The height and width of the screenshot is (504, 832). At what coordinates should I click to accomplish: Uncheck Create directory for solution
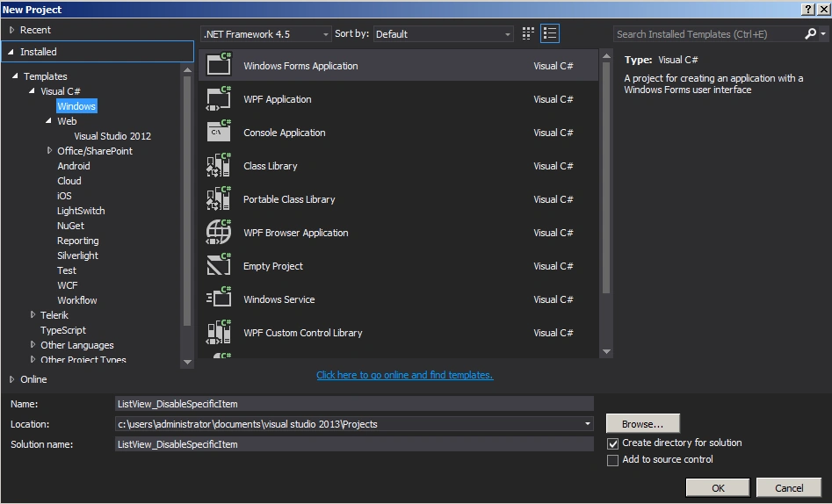(x=613, y=443)
